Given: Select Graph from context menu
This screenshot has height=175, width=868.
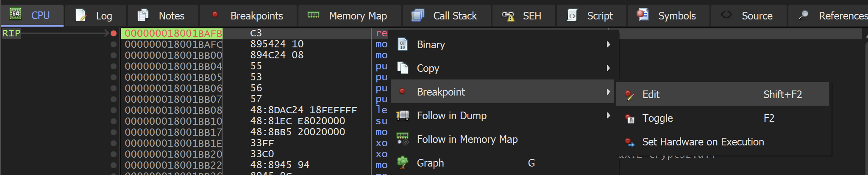Looking at the screenshot, I should click(502, 163).
